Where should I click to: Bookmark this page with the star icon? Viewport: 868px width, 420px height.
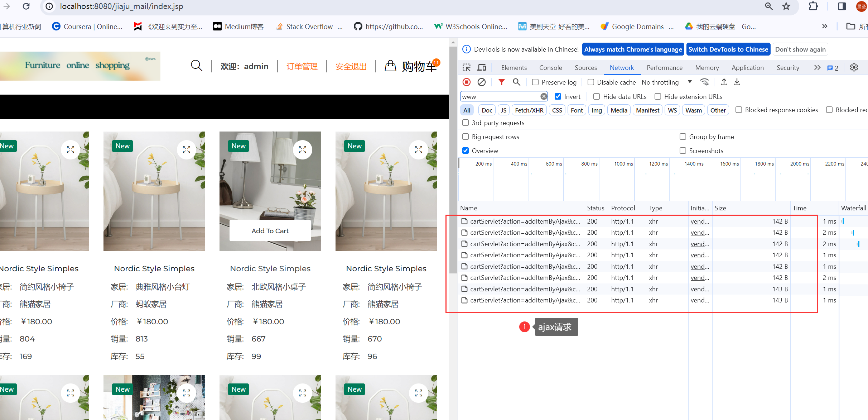click(x=786, y=6)
